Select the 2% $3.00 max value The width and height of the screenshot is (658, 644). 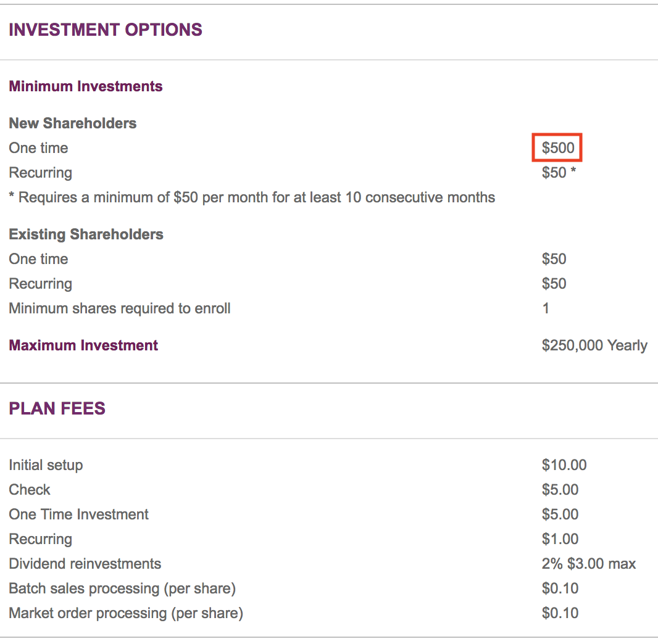pyautogui.click(x=589, y=564)
